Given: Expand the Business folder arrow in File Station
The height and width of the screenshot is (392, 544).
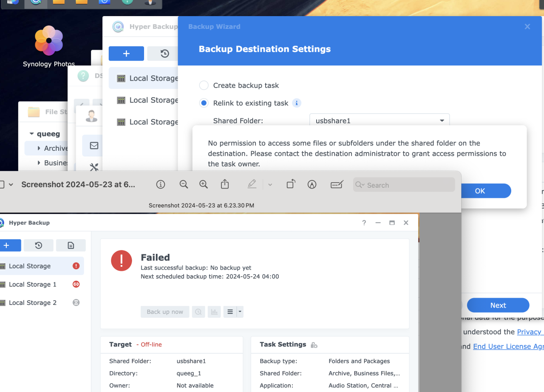Looking at the screenshot, I should [39, 163].
